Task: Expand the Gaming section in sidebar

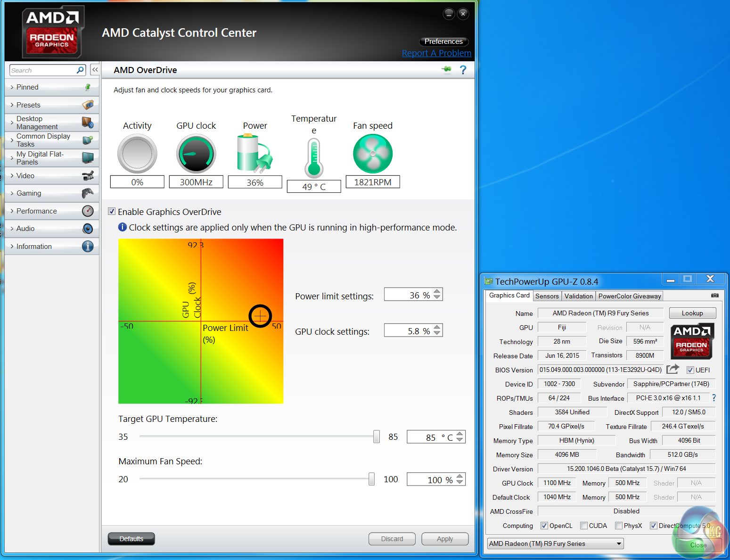Action: pyautogui.click(x=29, y=193)
